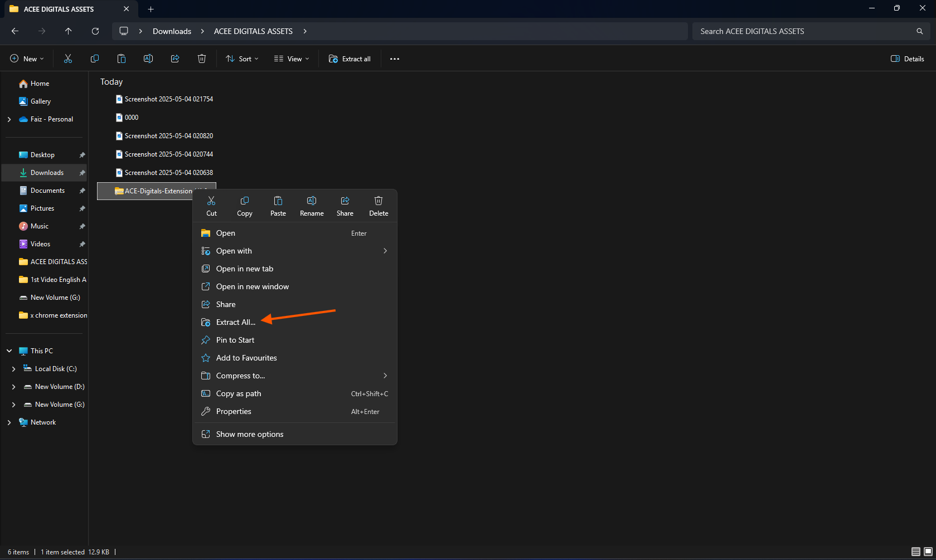Select Extract All... from context menu

(x=235, y=322)
